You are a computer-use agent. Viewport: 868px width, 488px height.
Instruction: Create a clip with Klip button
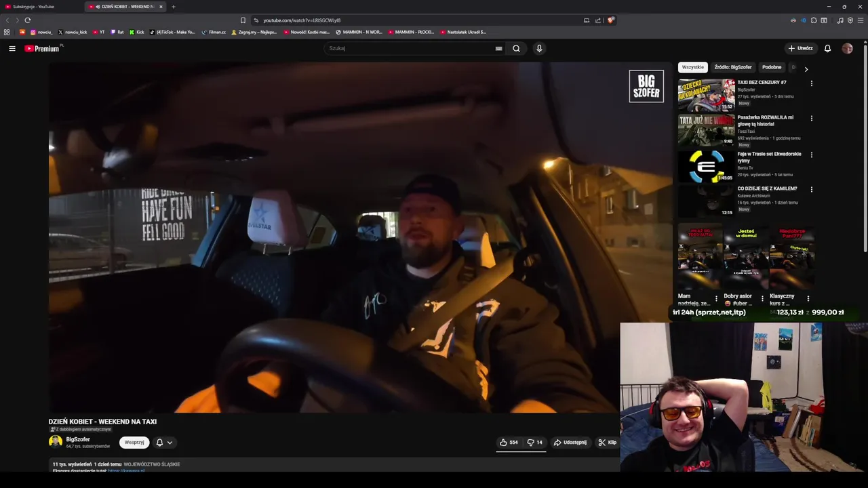[607, 443]
